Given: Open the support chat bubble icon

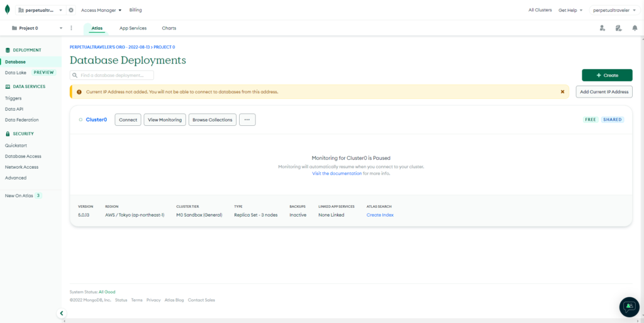Looking at the screenshot, I should [x=630, y=307].
